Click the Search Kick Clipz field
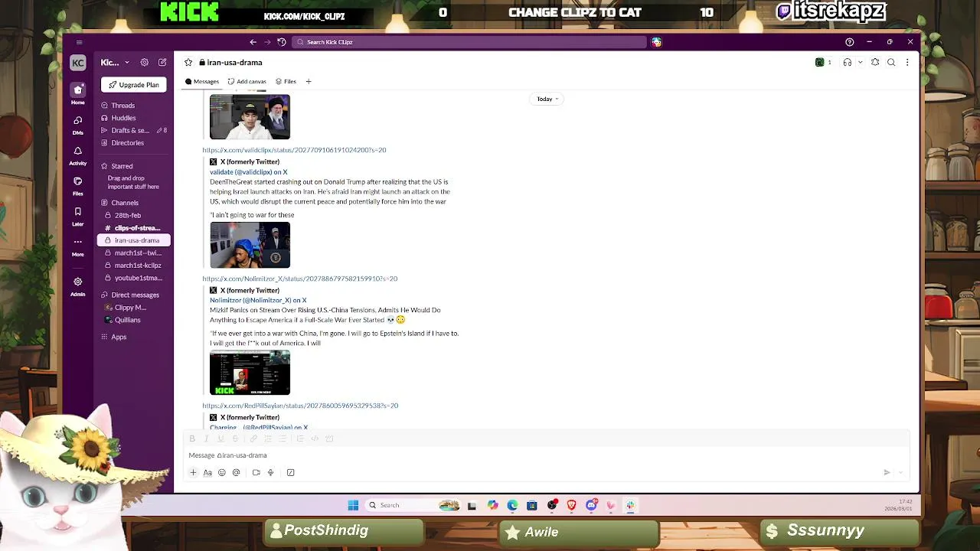Image resolution: width=980 pixels, height=551 pixels. click(x=469, y=42)
